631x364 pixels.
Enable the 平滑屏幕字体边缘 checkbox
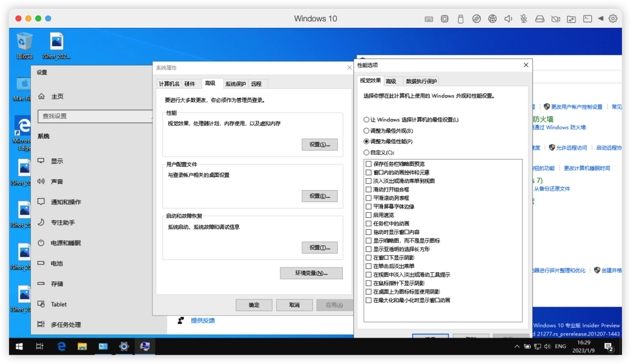[x=368, y=207]
